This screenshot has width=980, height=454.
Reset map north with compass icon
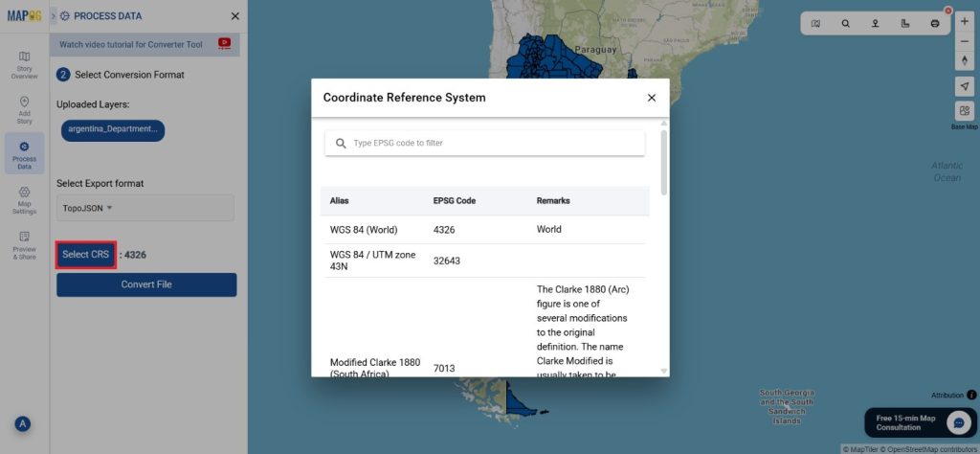[x=965, y=60]
